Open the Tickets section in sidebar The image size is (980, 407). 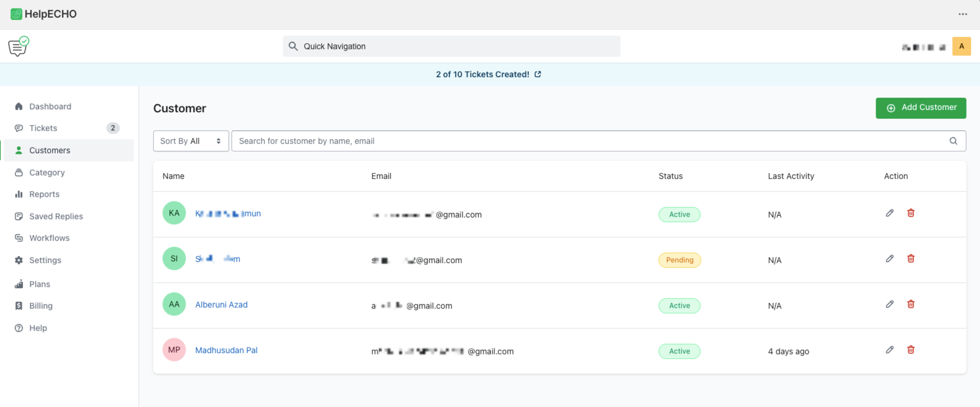click(x=43, y=128)
